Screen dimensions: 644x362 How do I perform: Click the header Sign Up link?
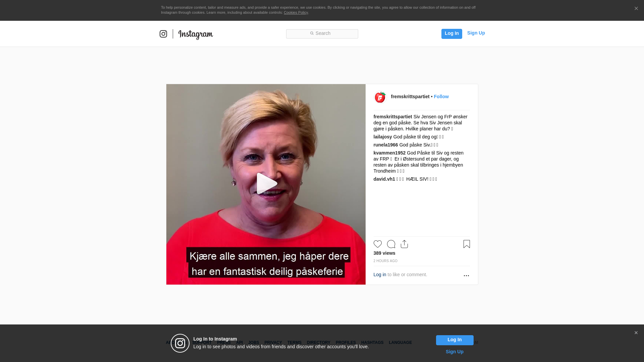(476, 33)
